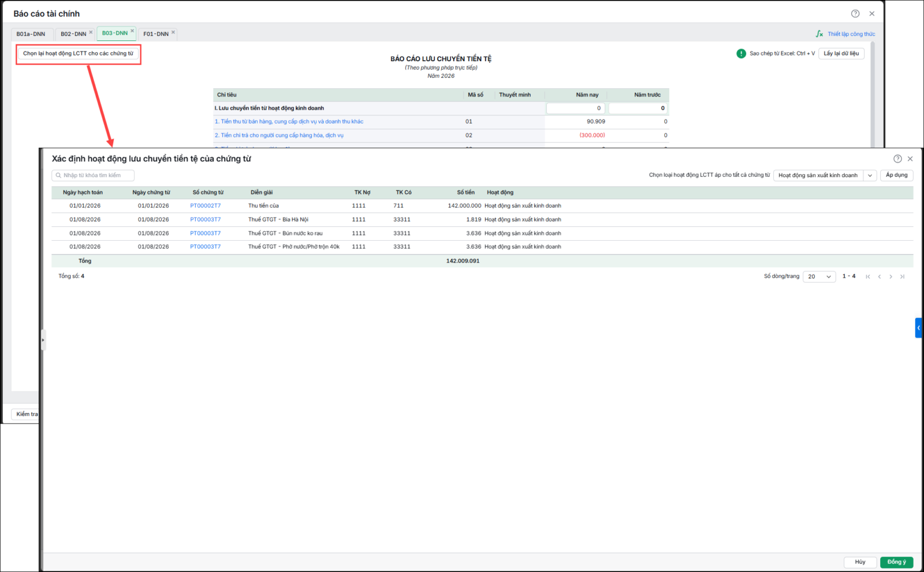Click the Ngày chứng từ column header
Screen dimensions: 924x572
click(151, 193)
